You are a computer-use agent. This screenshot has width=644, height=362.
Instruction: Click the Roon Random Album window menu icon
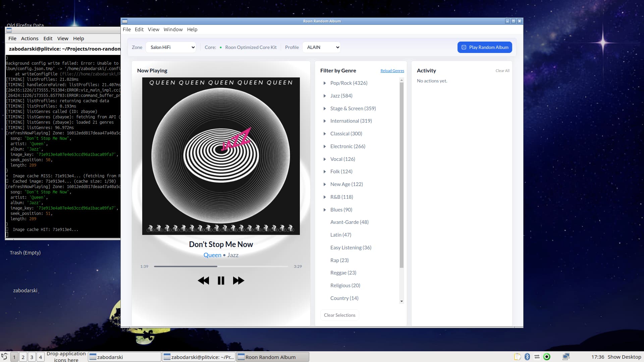(125, 21)
